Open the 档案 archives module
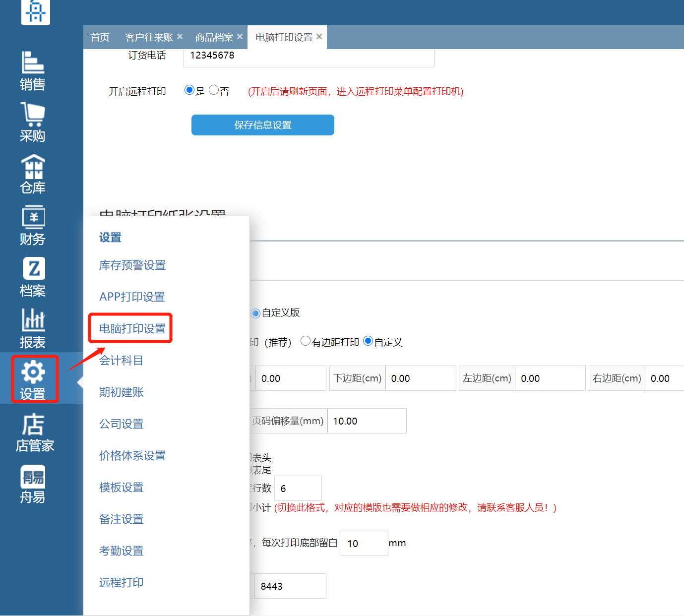The image size is (684, 616). (33, 277)
